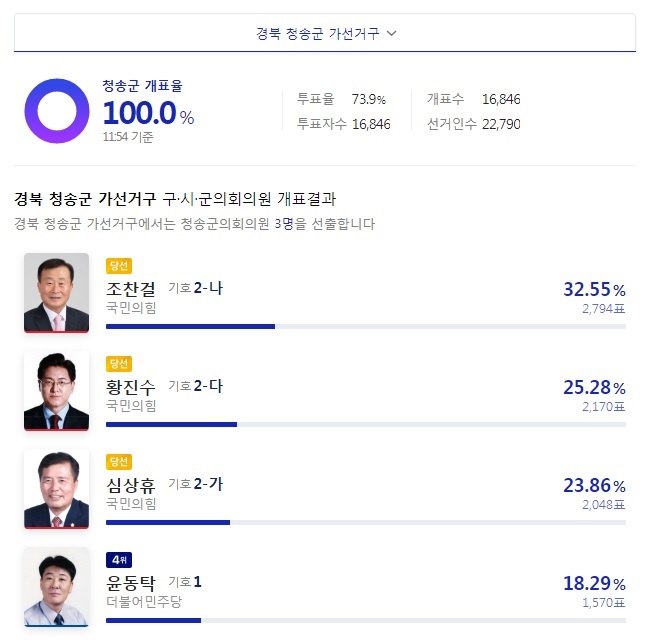Click the 25.28% result for 황진수
The image size is (649, 644).
tap(594, 387)
